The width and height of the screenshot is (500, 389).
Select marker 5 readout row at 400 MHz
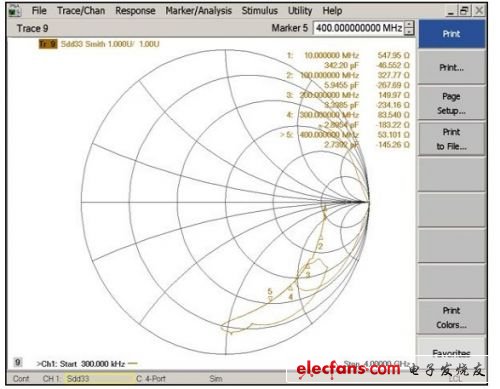pos(345,135)
